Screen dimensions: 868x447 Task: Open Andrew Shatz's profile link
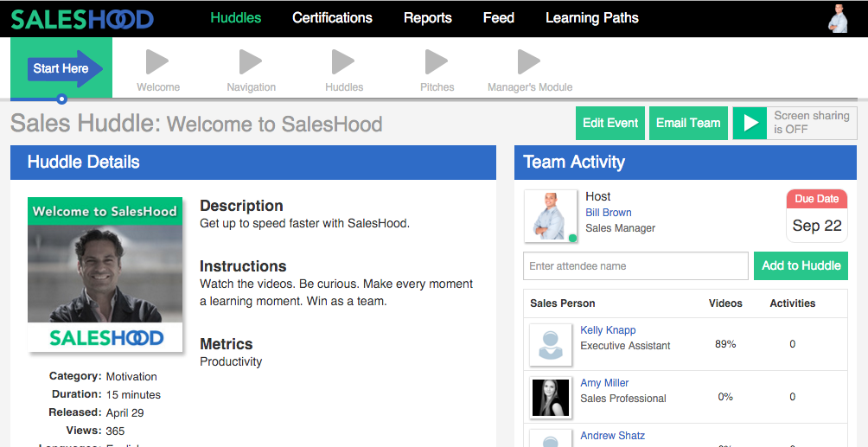click(612, 436)
